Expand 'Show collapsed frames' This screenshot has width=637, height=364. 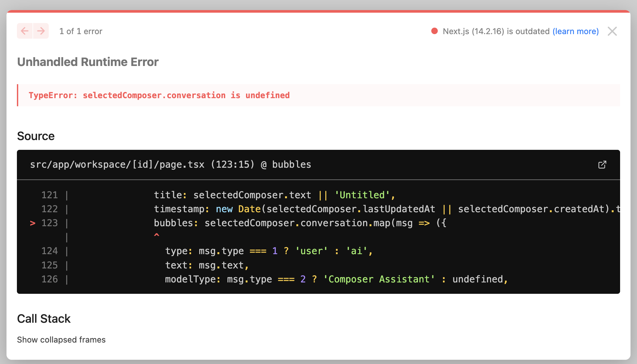61,340
